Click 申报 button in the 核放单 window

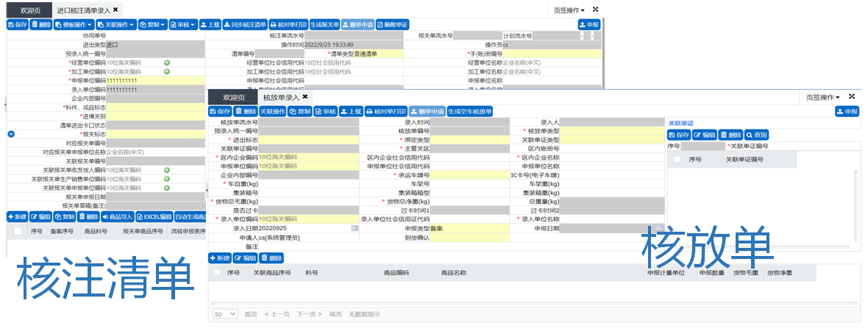click(847, 111)
